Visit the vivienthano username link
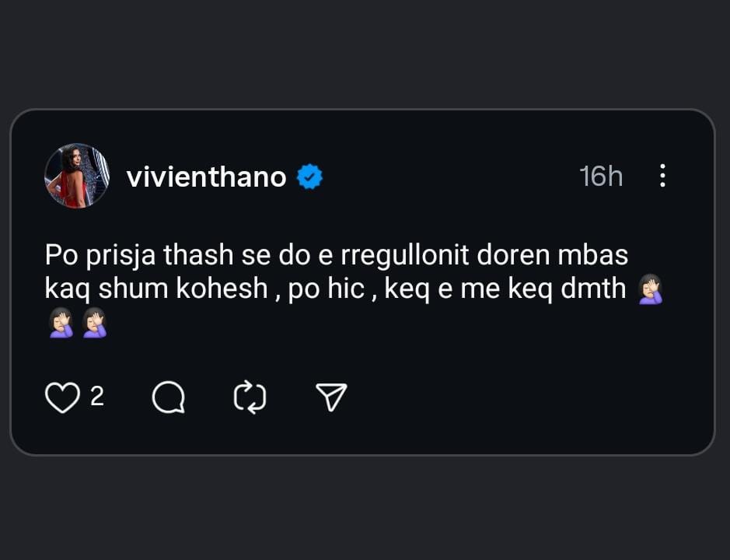This screenshot has height=560, width=730. (206, 177)
